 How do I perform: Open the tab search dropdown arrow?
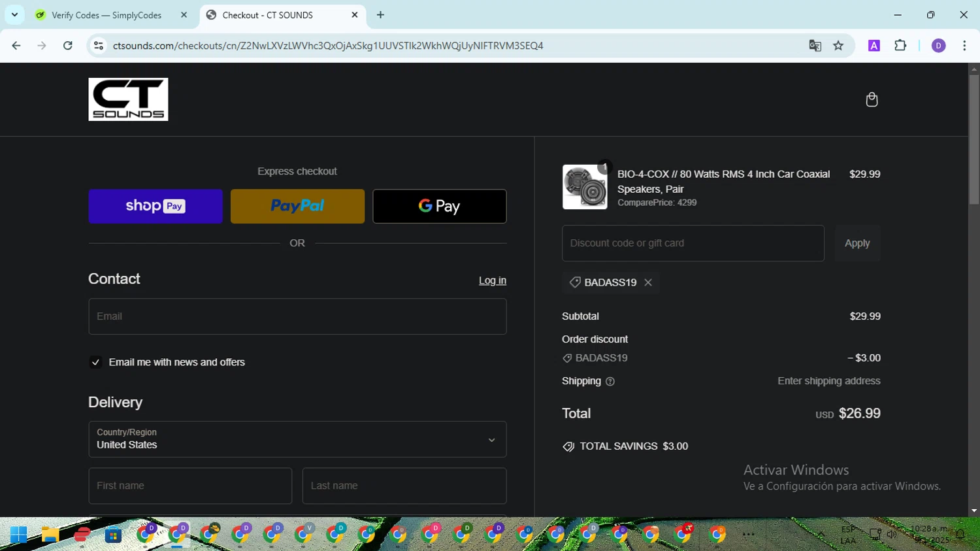pos(14,14)
